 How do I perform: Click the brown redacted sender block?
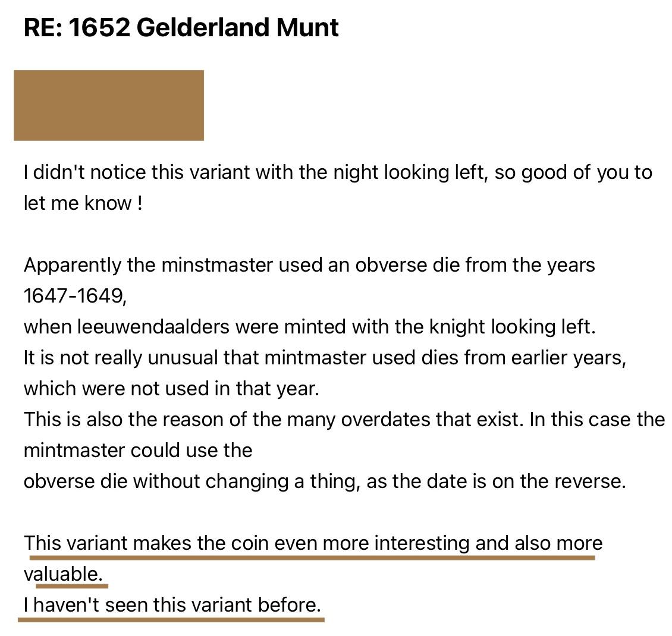[109, 105]
